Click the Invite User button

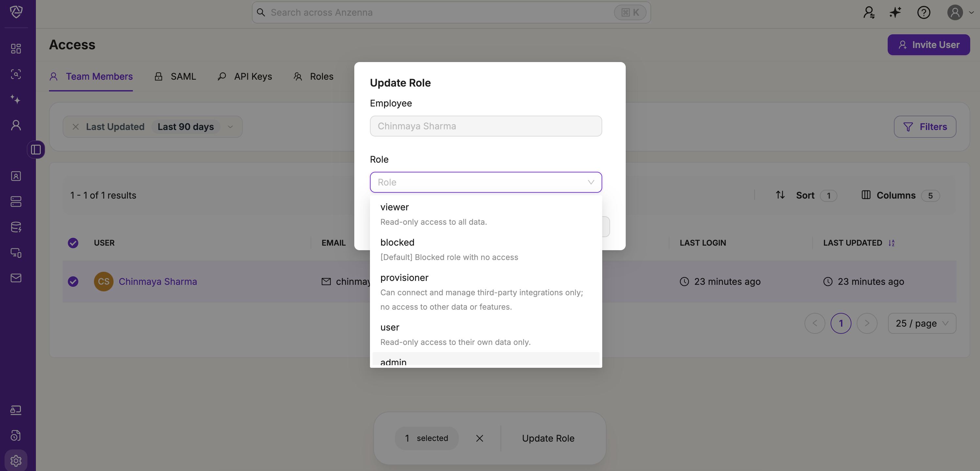click(928, 45)
